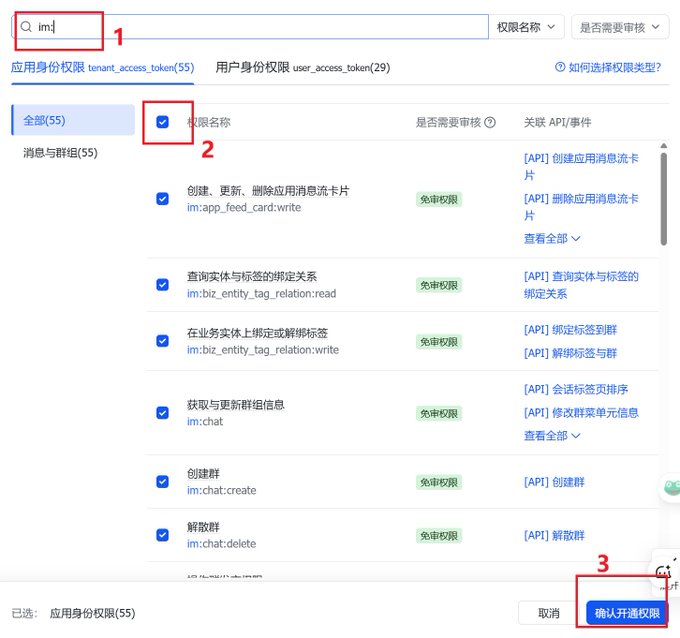
Task: Open the 权限名称 search type dropdown
Action: [526, 27]
